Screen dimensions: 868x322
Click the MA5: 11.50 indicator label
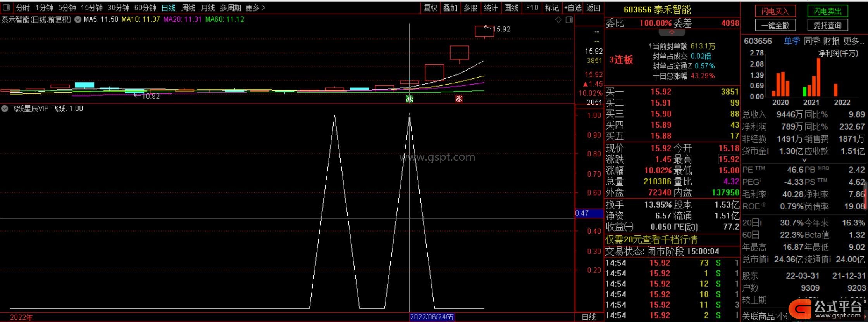pyautogui.click(x=101, y=19)
